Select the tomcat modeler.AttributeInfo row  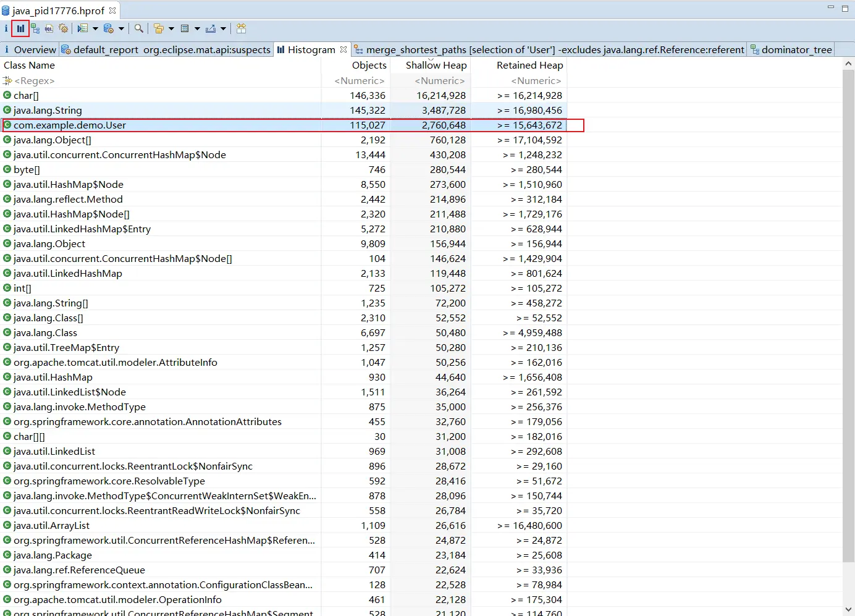point(284,363)
